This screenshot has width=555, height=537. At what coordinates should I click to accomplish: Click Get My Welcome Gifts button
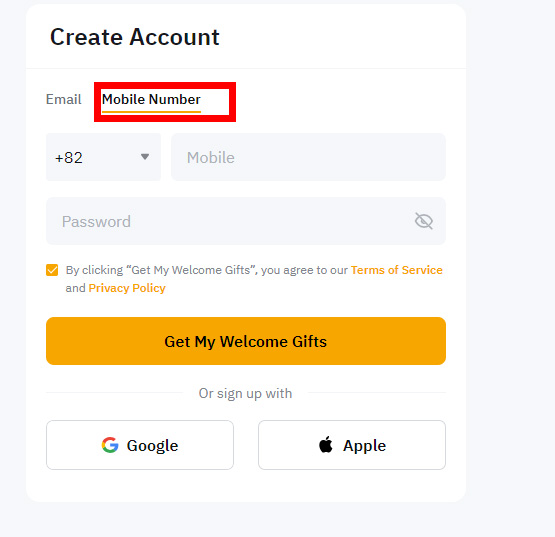[246, 341]
